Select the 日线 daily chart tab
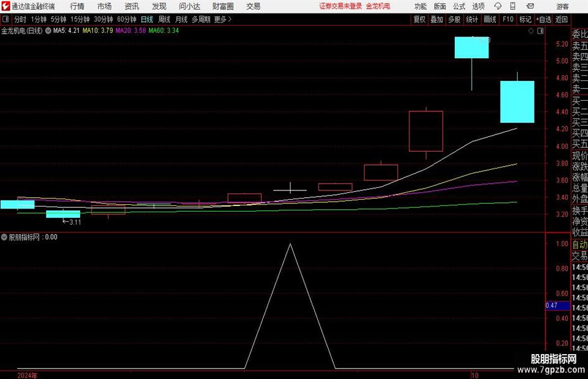The height and width of the screenshot is (379, 588). click(x=147, y=19)
